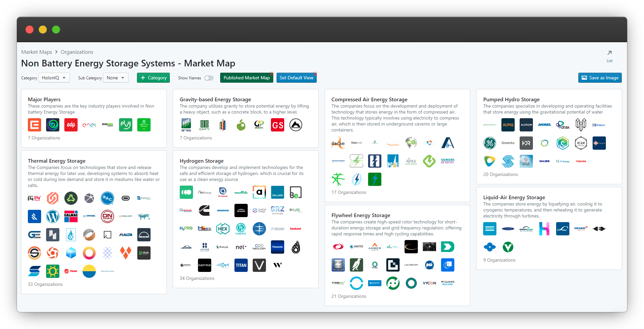Select the Gravity-based Energy Storage heading
644x329 pixels.
coord(215,100)
